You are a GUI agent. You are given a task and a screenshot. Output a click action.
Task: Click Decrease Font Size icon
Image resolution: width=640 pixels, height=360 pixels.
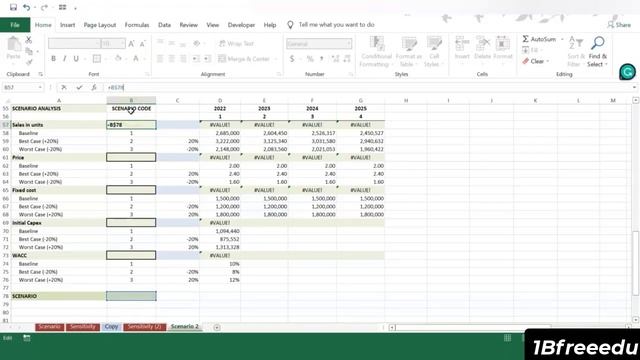pos(142,44)
